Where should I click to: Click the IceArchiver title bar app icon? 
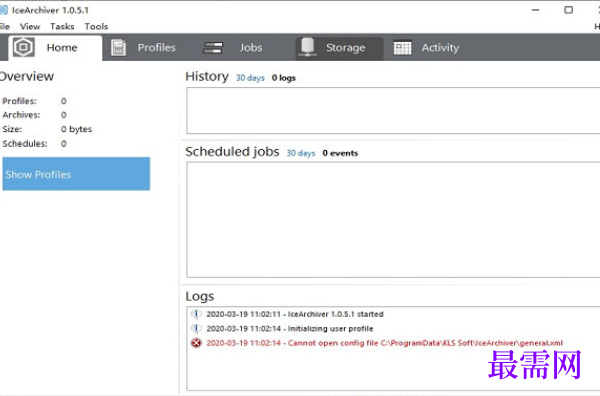tap(3, 10)
